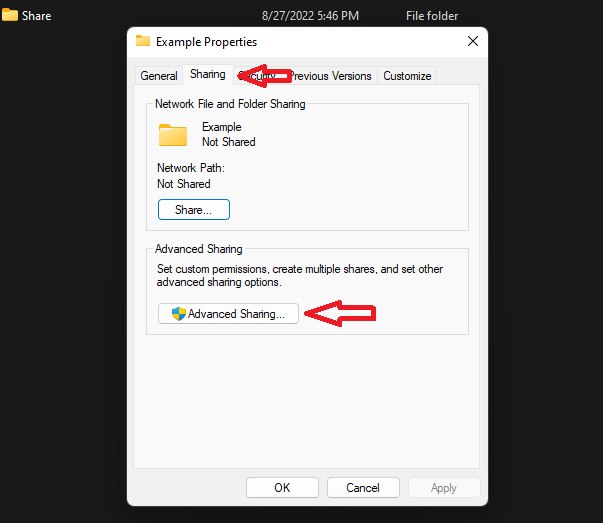Viewport: 603px width, 523px height.
Task: Click the 8/27/2022 5:46 PM date entry
Action: coord(310,16)
